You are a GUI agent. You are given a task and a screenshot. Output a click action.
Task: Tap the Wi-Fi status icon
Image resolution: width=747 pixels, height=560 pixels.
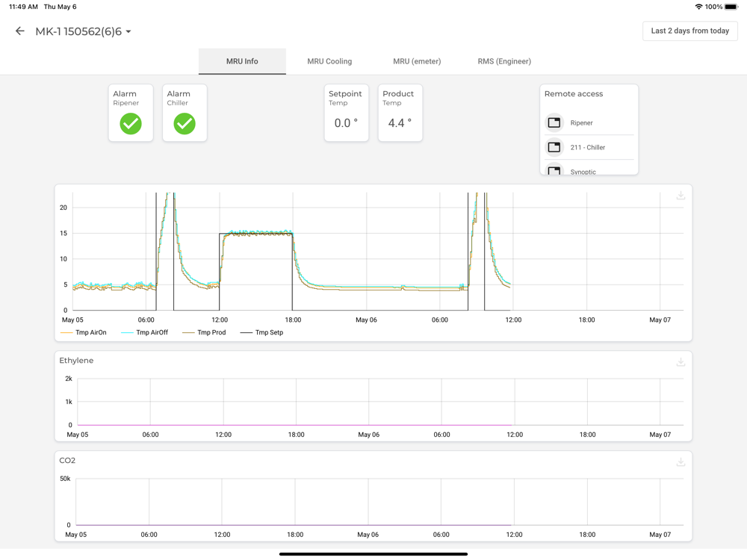click(x=698, y=7)
